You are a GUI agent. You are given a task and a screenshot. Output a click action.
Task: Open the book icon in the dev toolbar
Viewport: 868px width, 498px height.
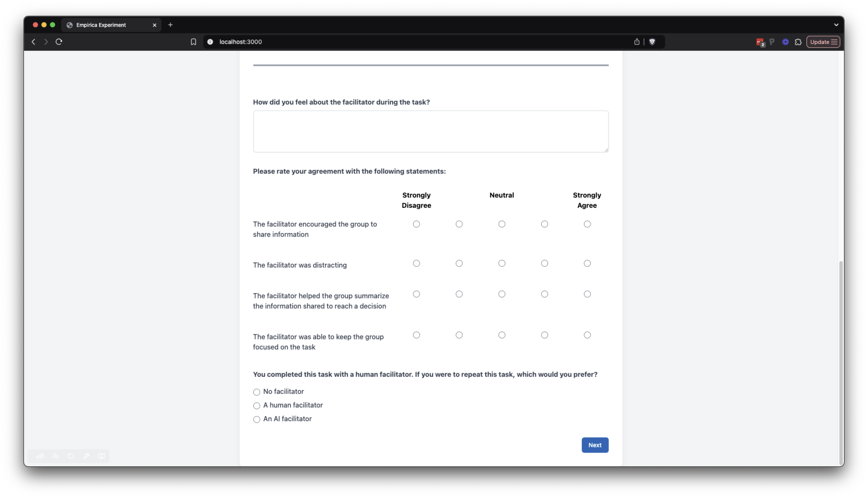point(102,456)
